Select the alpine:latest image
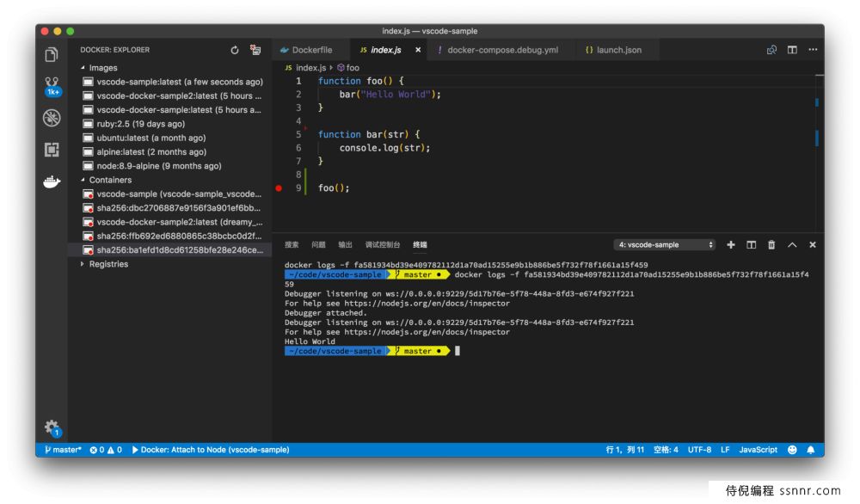The image size is (860, 504). pyautogui.click(x=170, y=152)
